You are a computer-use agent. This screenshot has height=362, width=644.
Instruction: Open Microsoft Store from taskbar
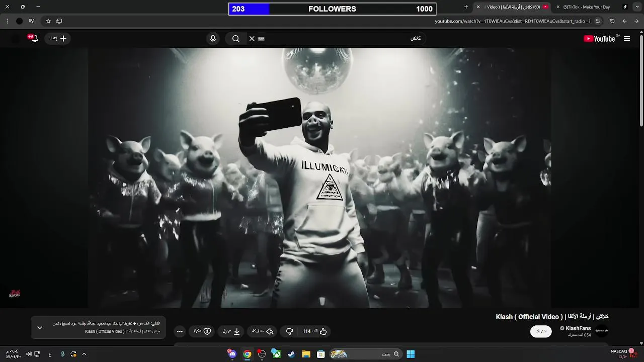point(320,354)
